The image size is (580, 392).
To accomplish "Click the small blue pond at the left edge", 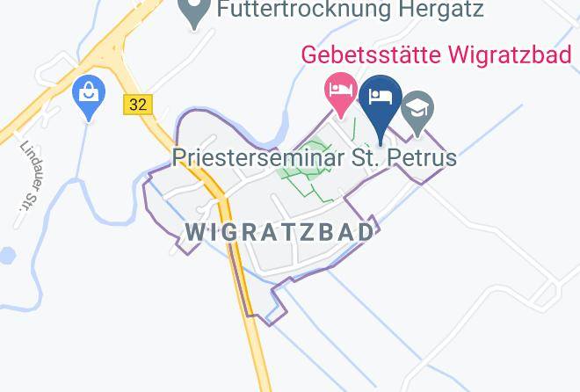I will point(7,256).
